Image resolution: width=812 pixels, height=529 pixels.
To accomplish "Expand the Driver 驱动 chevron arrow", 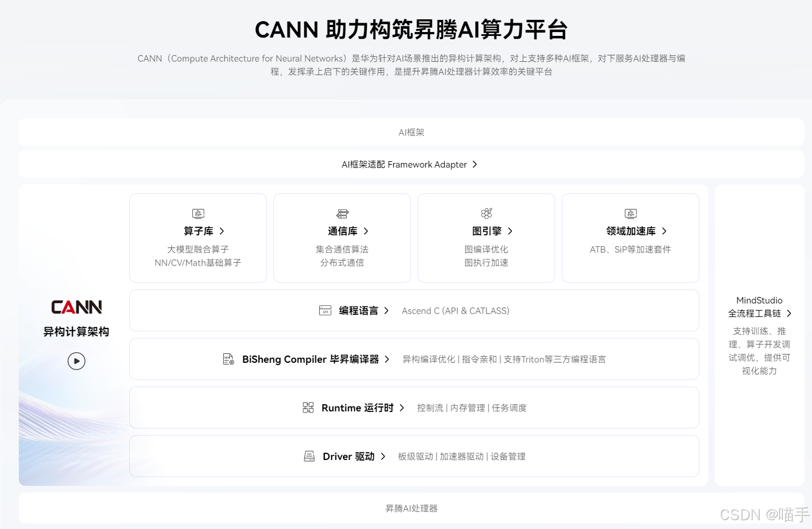I will coord(383,456).
